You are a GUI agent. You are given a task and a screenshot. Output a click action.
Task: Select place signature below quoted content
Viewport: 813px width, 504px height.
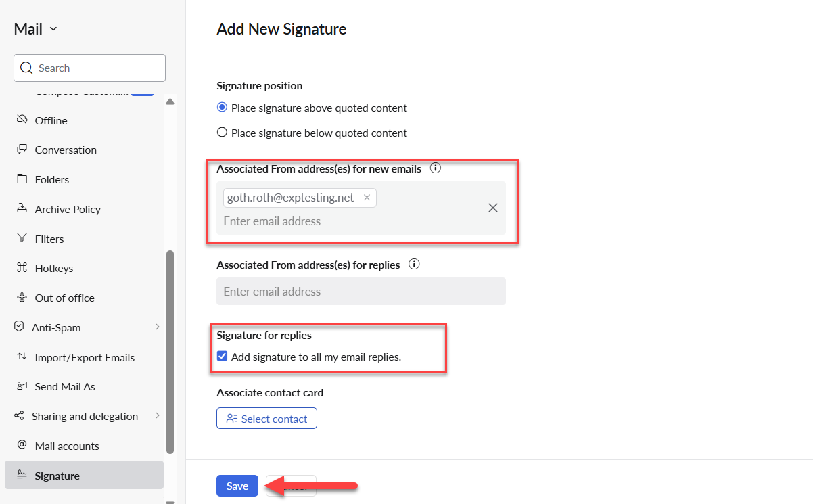click(x=222, y=133)
